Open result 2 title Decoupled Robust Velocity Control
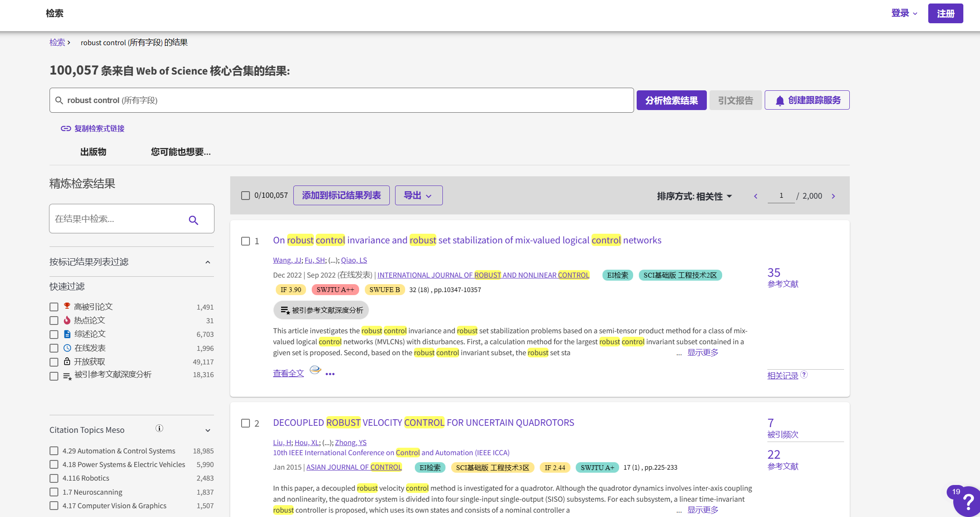The image size is (980, 517). (x=424, y=423)
